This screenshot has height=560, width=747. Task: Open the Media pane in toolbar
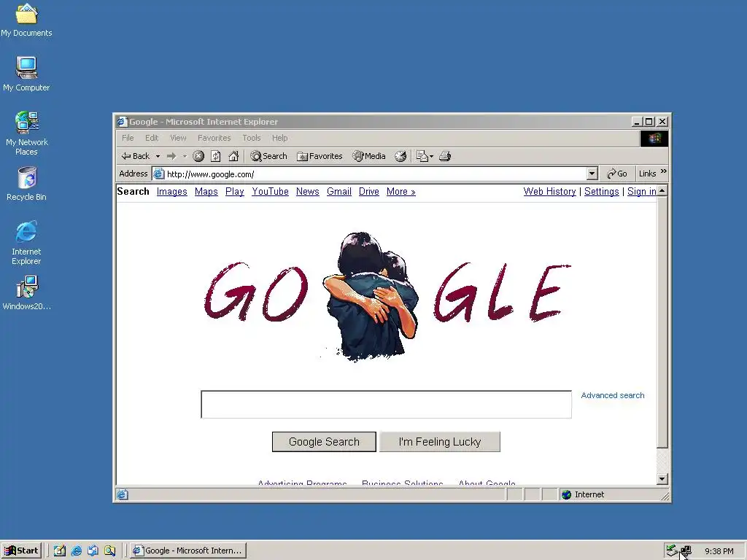click(x=369, y=156)
